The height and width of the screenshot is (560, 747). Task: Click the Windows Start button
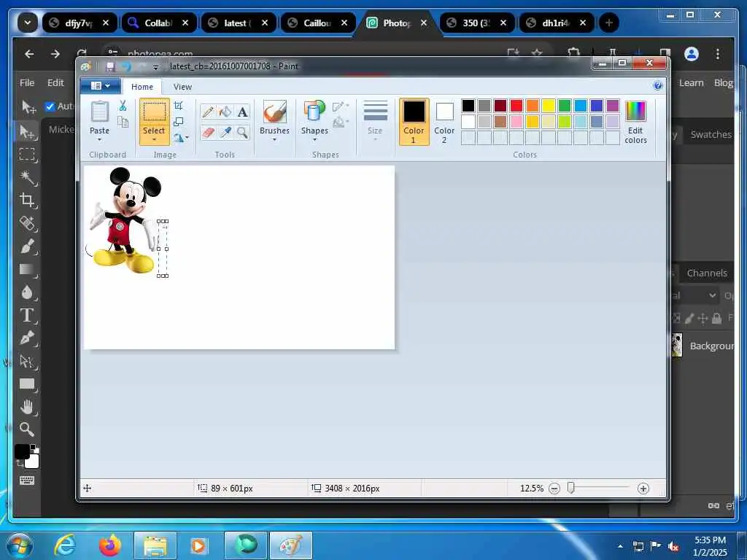(19, 545)
